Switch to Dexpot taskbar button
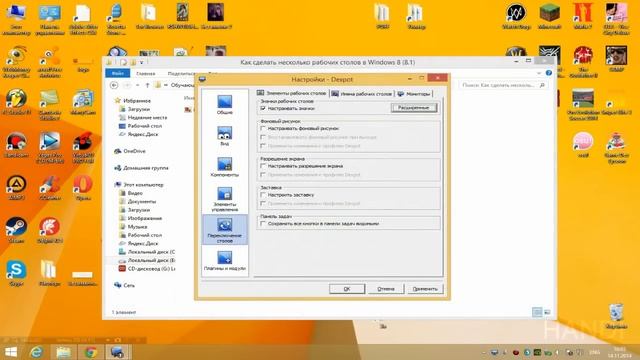 click(x=117, y=352)
